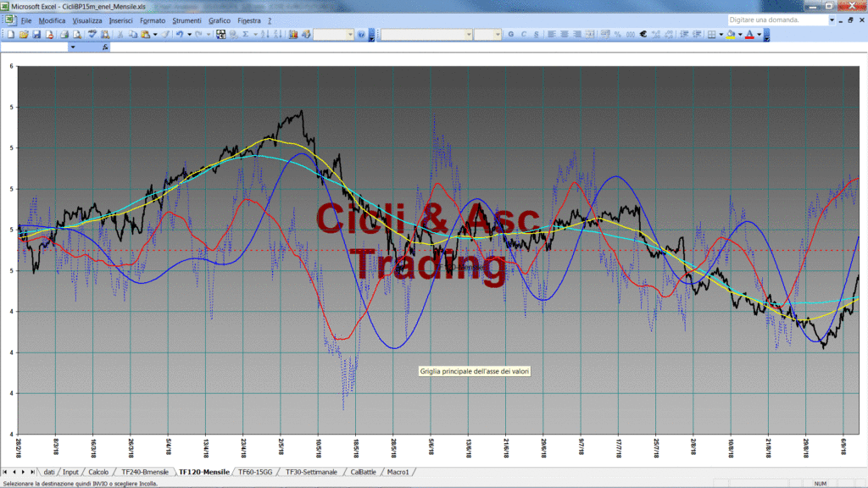Go to the first sheet tab arrow

5,472
